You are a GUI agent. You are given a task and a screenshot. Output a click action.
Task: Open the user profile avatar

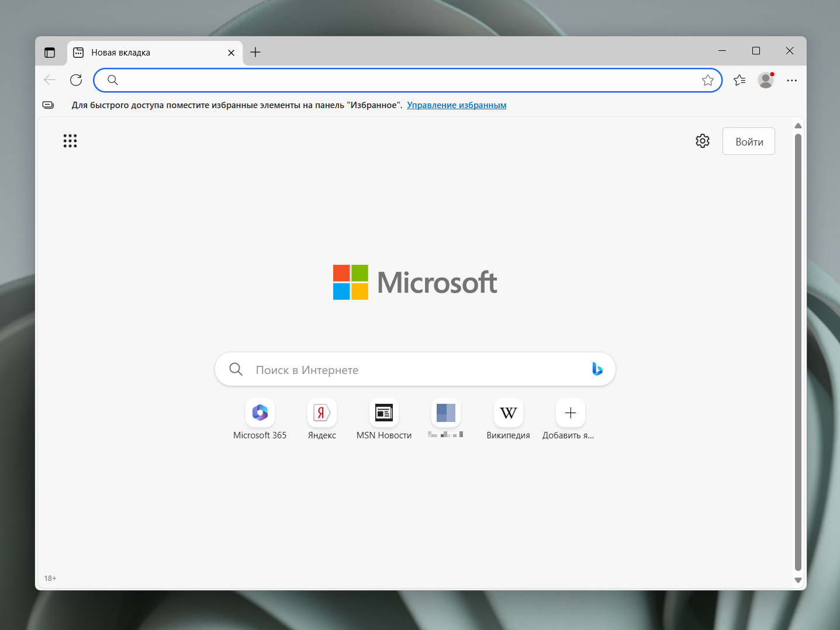coord(765,80)
